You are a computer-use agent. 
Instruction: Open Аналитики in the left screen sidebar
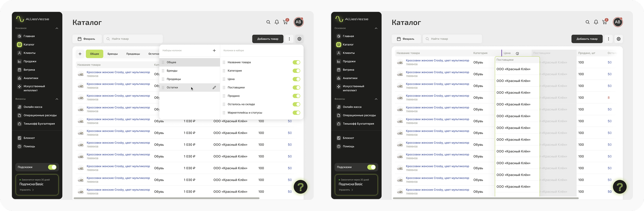click(x=28, y=78)
